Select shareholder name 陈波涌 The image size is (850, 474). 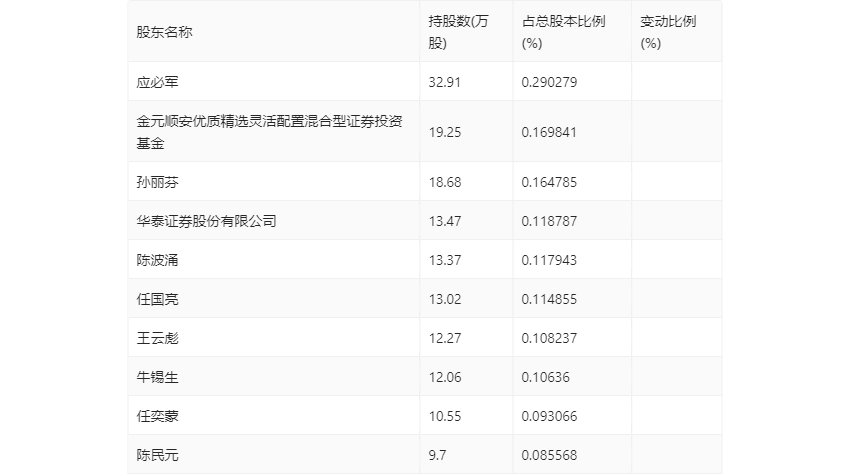(157, 260)
